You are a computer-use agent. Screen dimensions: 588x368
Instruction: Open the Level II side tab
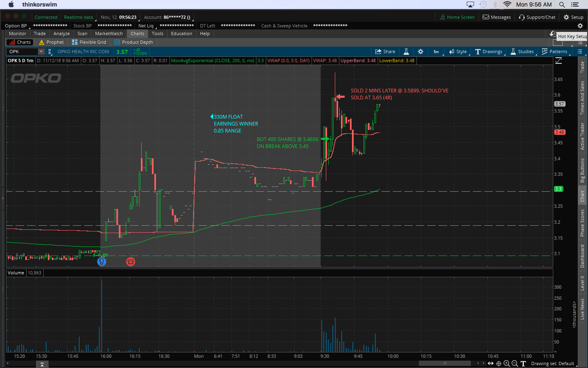coord(583,283)
